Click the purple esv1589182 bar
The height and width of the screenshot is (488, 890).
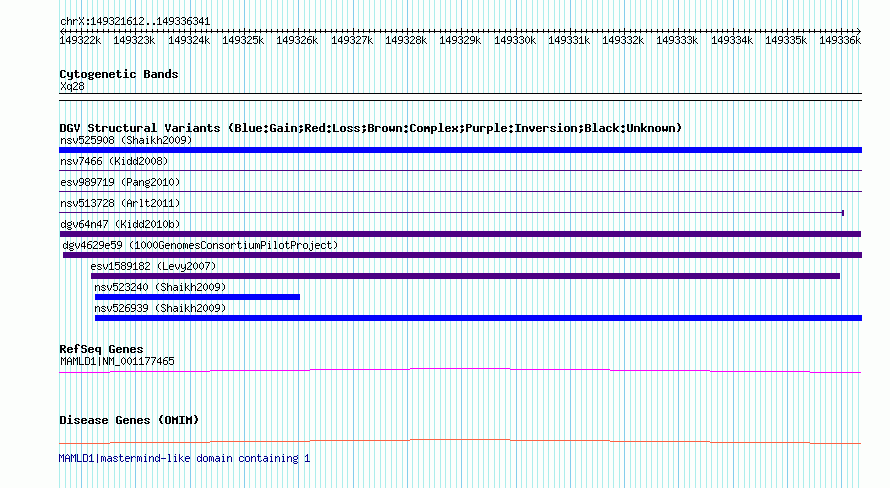465,276
